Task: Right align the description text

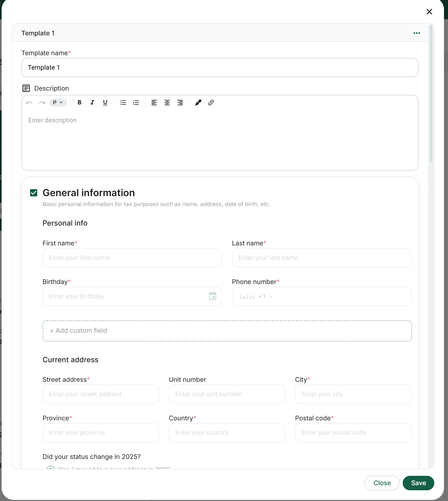Action: coord(180,103)
